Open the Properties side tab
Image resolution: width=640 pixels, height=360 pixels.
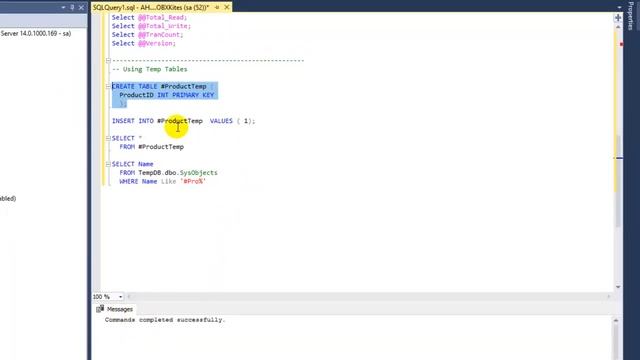coord(631,16)
